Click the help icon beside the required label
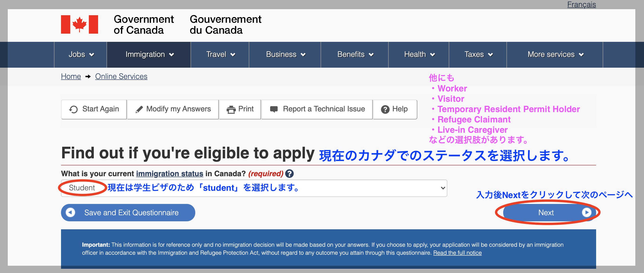Viewport: 644px width, 273px height. [289, 174]
